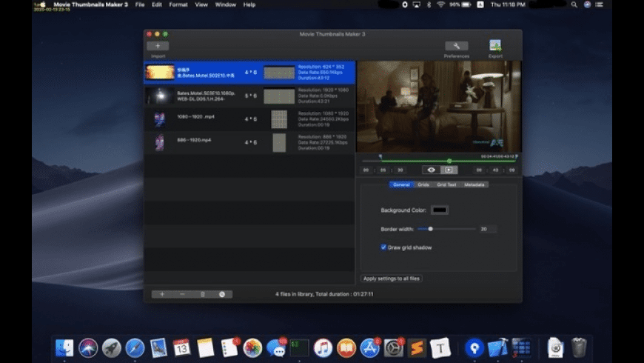Open Photos icon in the Dock
Viewport: 644px width, 363px height.
252,347
